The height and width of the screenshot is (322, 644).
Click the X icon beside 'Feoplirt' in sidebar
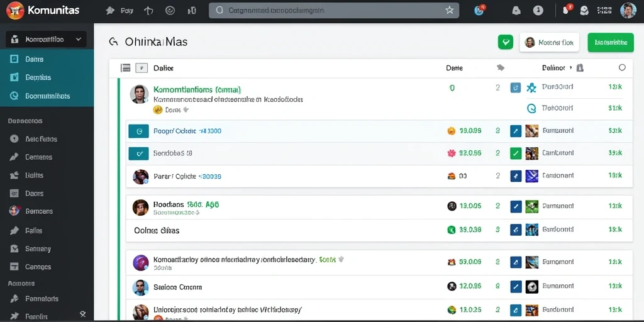point(82,314)
